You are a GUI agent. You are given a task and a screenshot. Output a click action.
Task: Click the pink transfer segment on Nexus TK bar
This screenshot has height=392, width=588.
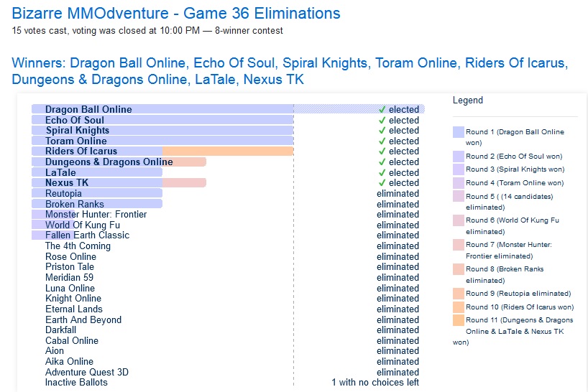pyautogui.click(x=184, y=182)
